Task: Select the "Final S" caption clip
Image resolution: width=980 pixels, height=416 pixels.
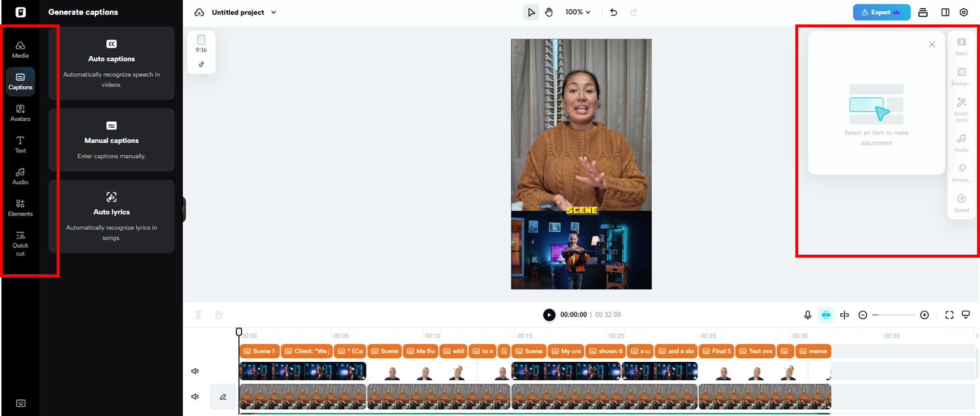Action: pyautogui.click(x=716, y=351)
